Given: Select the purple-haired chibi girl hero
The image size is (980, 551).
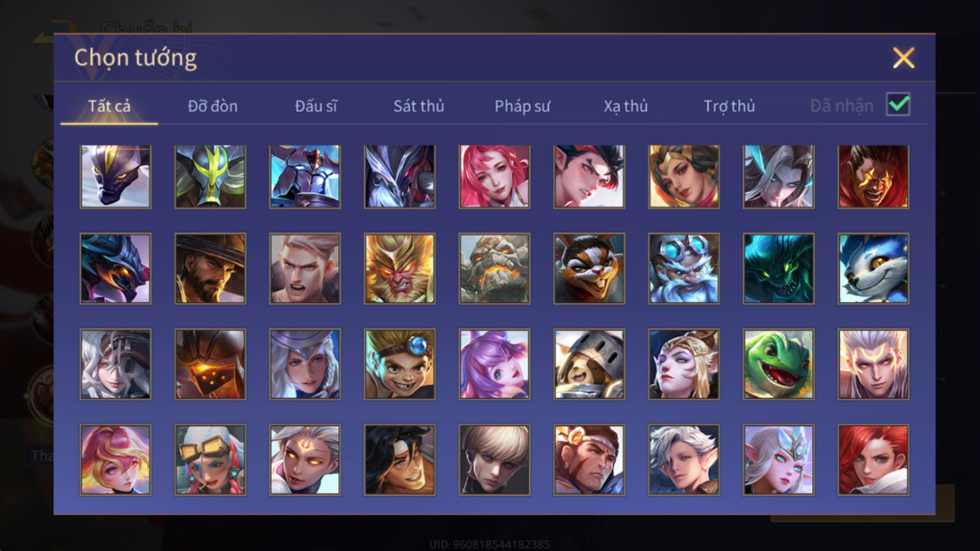Looking at the screenshot, I should coord(495,364).
